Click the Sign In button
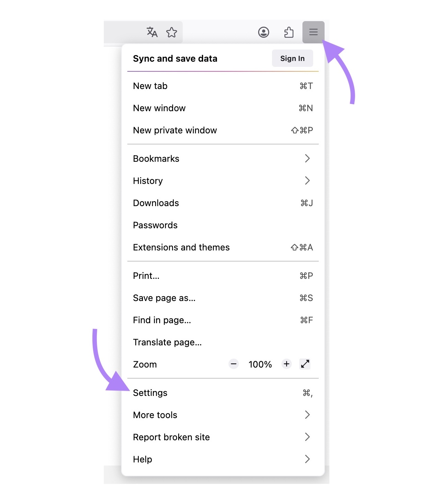 (292, 58)
